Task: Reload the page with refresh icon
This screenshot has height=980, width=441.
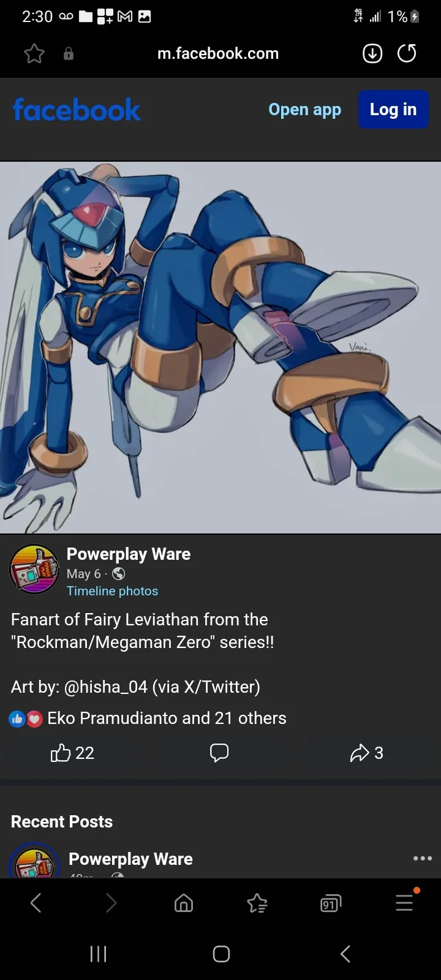Action: (407, 54)
